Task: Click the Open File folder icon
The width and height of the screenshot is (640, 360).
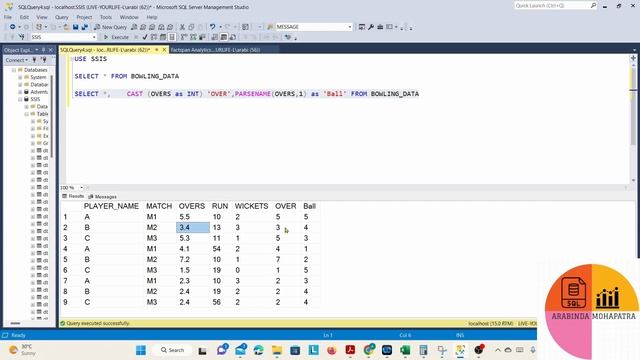Action: (66, 27)
